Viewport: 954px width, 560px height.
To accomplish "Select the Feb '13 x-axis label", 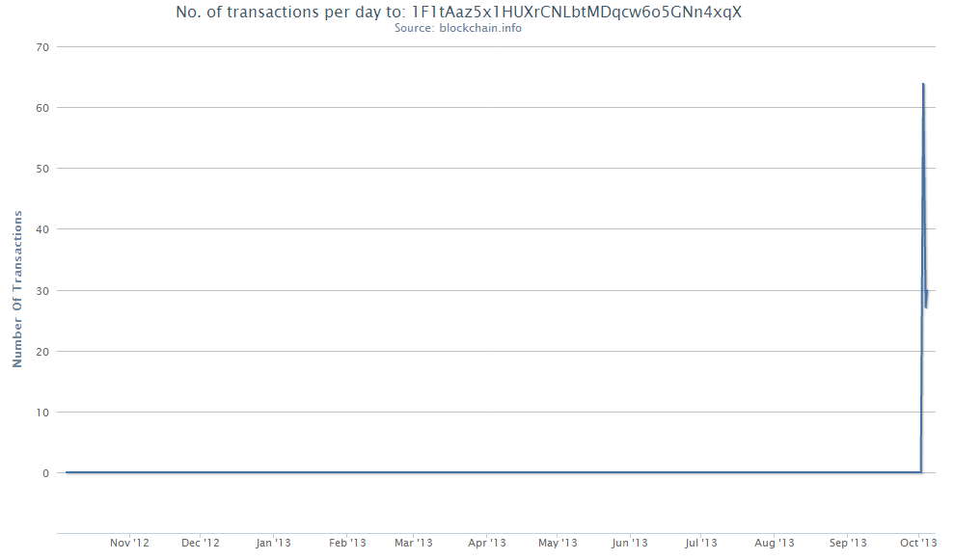I will click(347, 543).
